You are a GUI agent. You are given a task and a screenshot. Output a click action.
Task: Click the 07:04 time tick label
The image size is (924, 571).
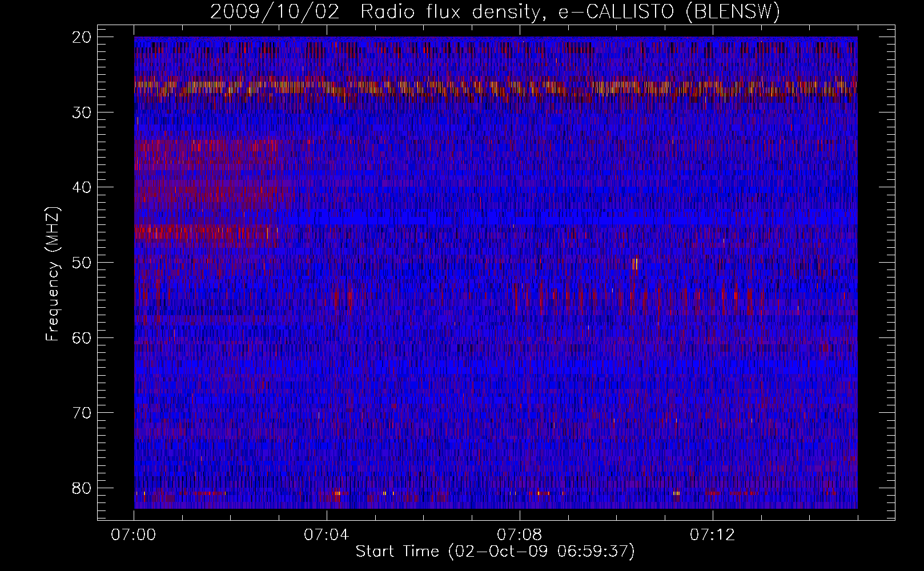[326, 535]
